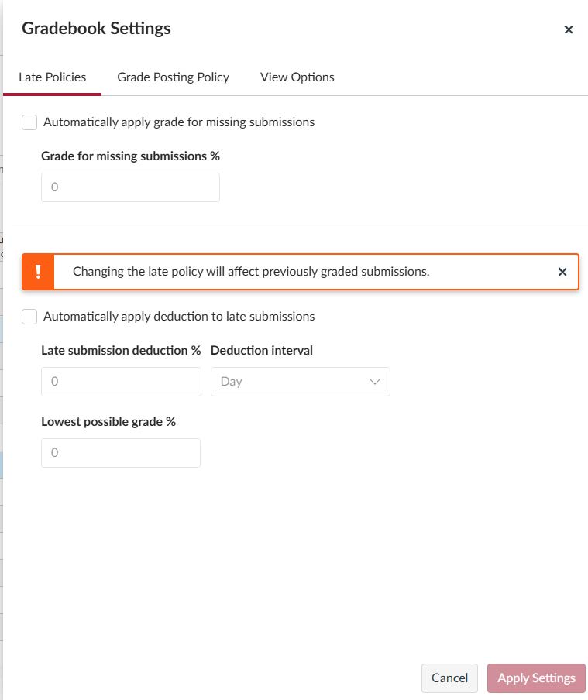
Task: Click the Gradebook Settings heading
Action: [x=96, y=29]
